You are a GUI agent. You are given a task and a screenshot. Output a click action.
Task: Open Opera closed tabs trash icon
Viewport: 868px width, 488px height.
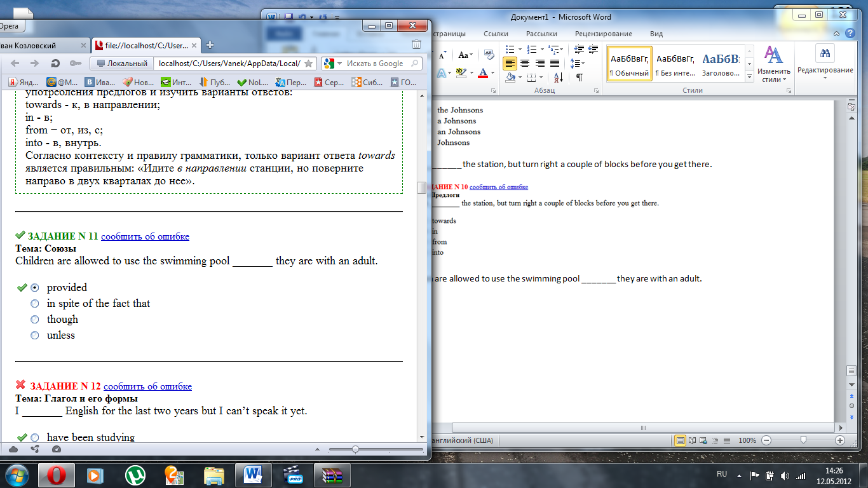coord(416,44)
